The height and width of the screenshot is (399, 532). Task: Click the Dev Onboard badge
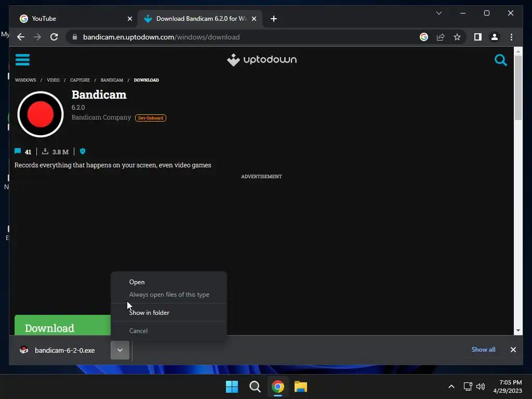coord(151,118)
